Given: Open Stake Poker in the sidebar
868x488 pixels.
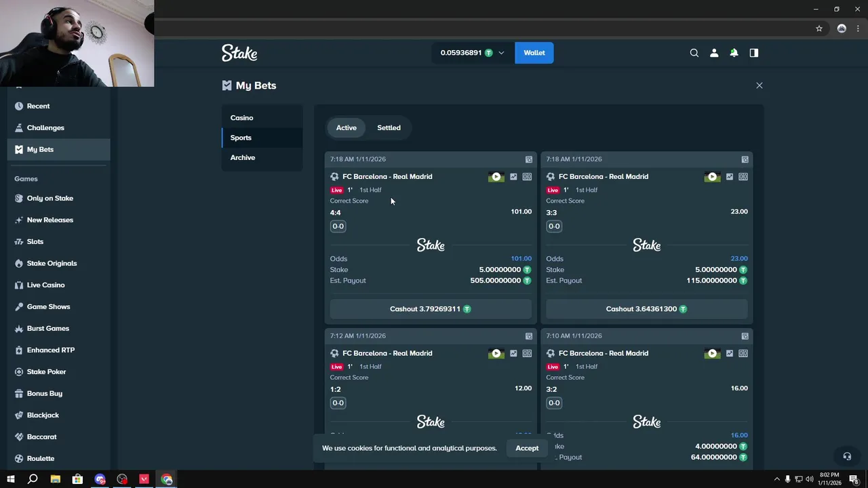Looking at the screenshot, I should (59, 372).
